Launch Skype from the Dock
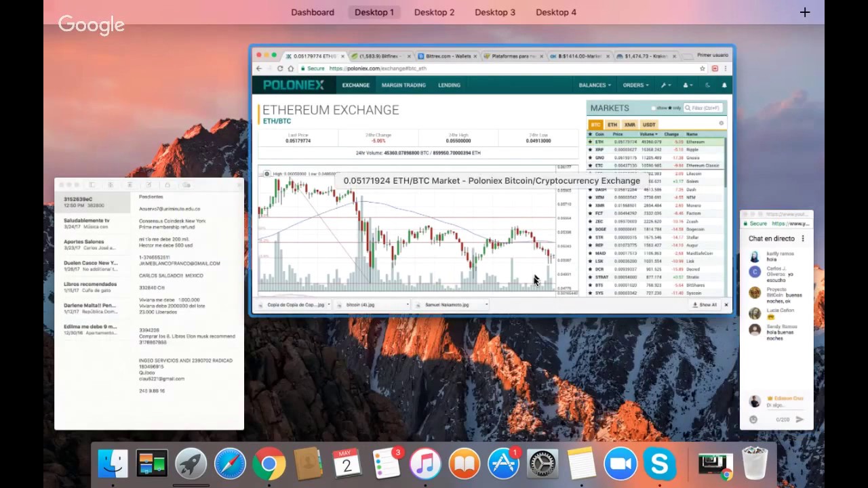868x488 pixels. pyautogui.click(x=660, y=464)
